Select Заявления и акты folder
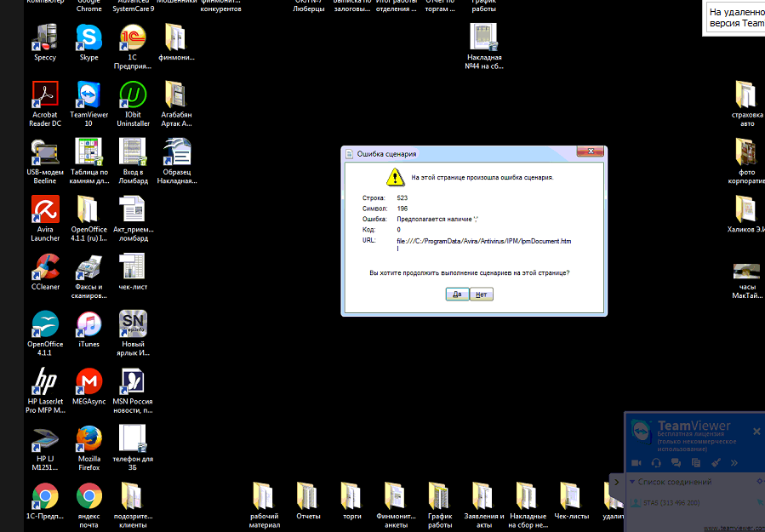This screenshot has height=532, width=765. 484,506
